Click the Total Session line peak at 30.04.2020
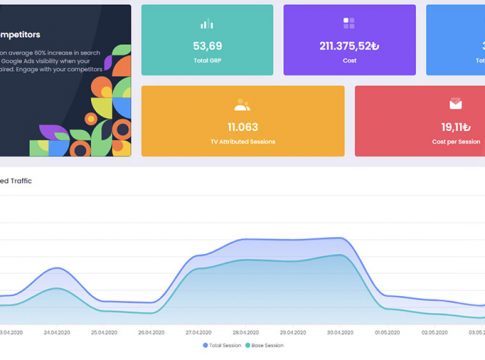The width and height of the screenshot is (485, 360). (340, 238)
